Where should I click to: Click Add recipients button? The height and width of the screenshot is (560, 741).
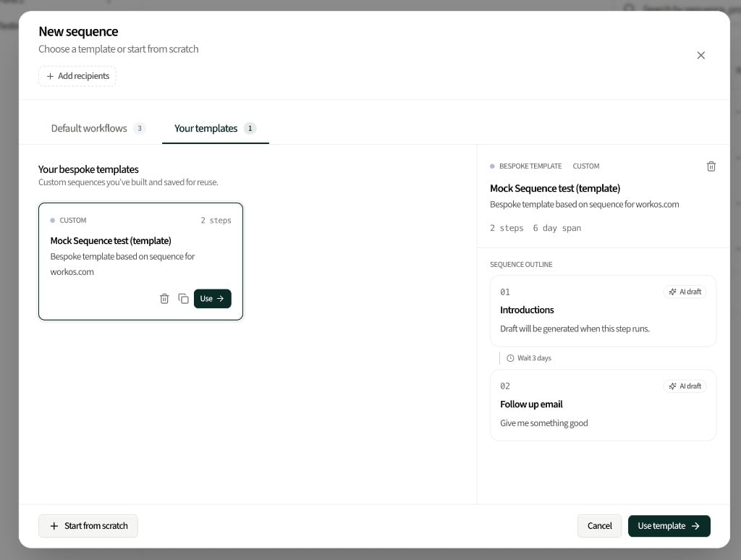tap(77, 76)
